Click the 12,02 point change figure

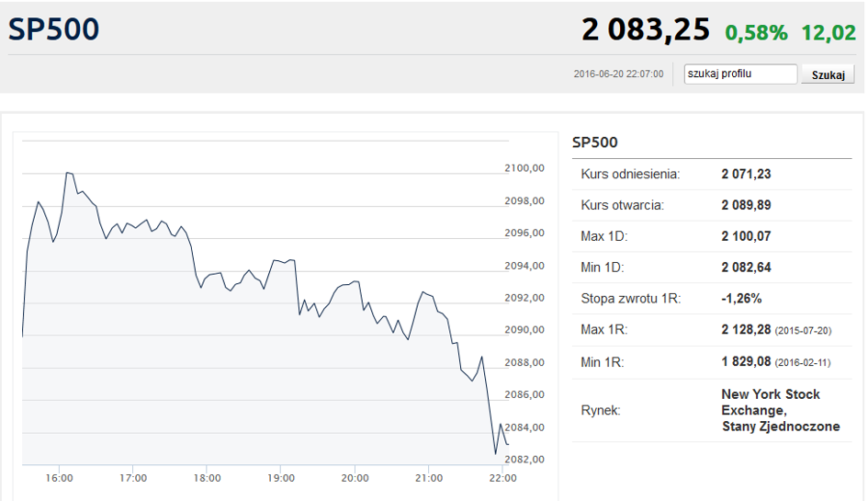pyautogui.click(x=829, y=33)
